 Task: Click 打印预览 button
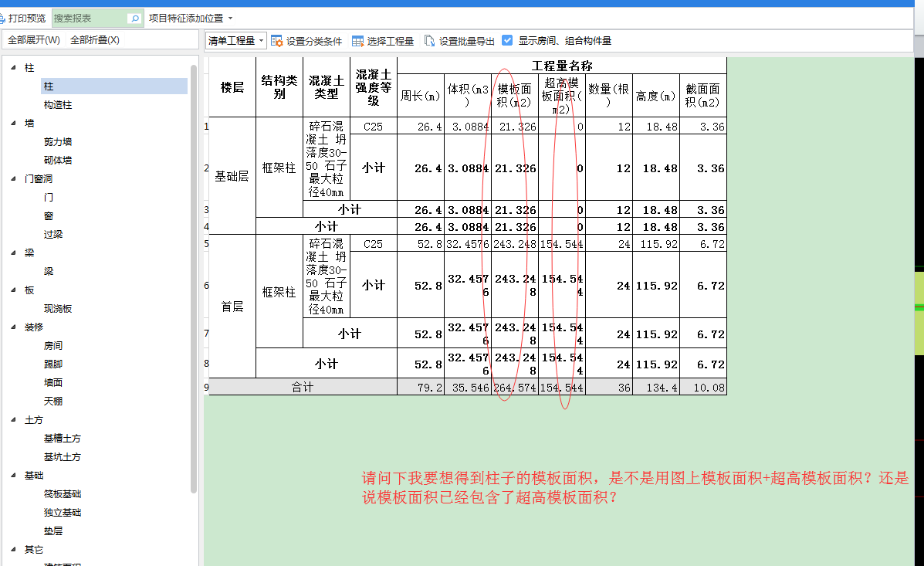tap(23, 19)
